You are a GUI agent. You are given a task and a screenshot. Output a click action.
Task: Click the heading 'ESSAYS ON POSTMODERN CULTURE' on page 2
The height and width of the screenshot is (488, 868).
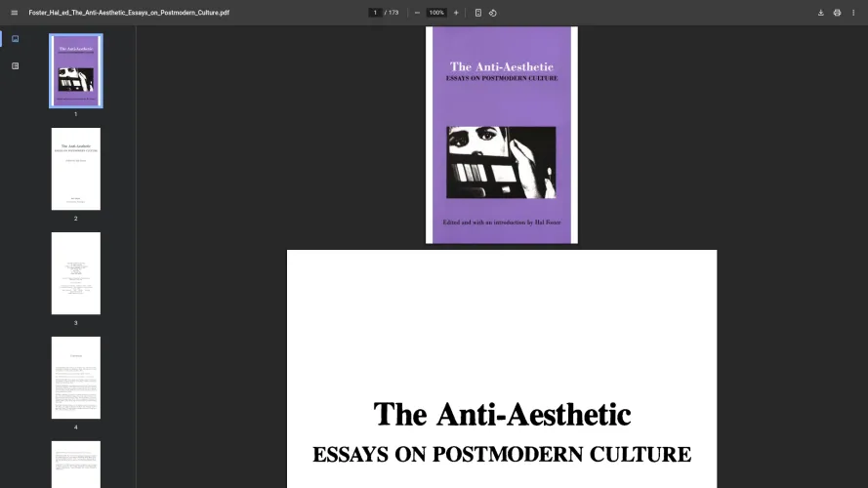point(502,454)
